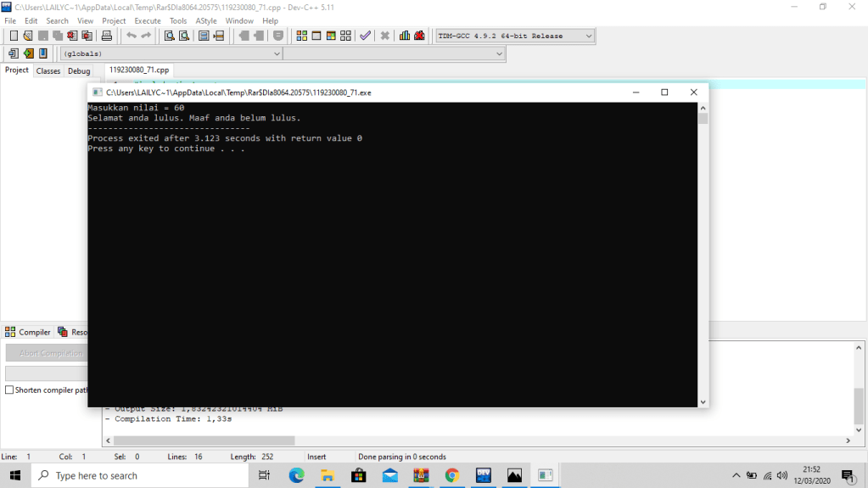
Task: Open the empty function list dropdown
Action: [x=394, y=53]
